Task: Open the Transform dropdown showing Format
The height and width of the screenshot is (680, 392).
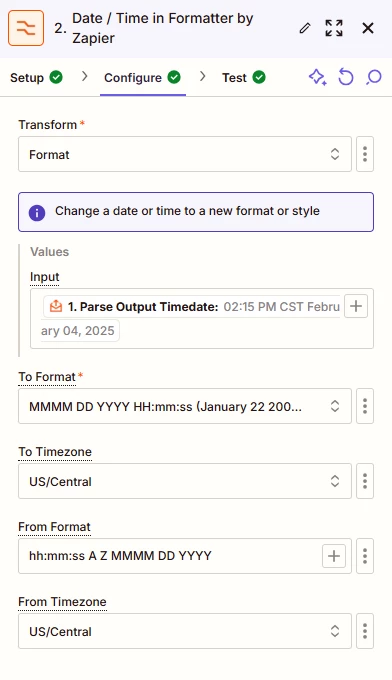Action: click(185, 154)
